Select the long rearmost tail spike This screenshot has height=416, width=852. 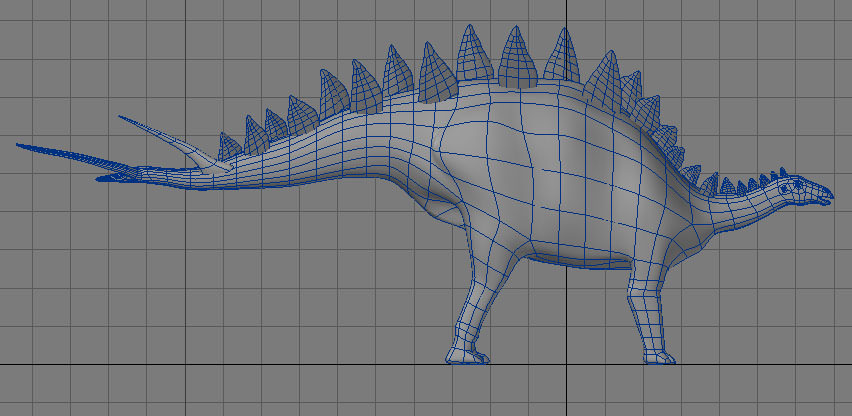[77, 157]
